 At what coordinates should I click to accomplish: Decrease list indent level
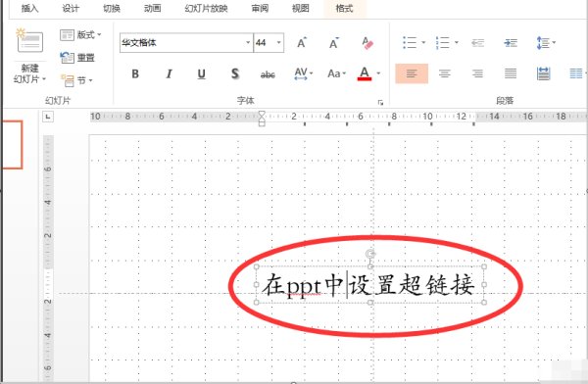(478, 43)
